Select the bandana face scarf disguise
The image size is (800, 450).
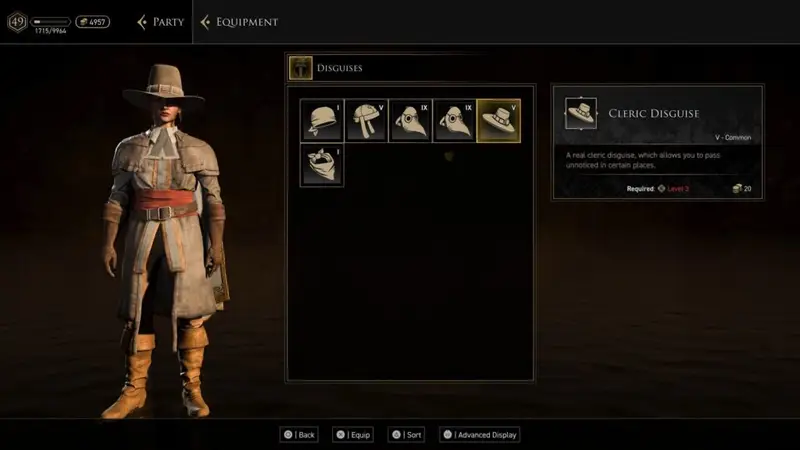(322, 165)
